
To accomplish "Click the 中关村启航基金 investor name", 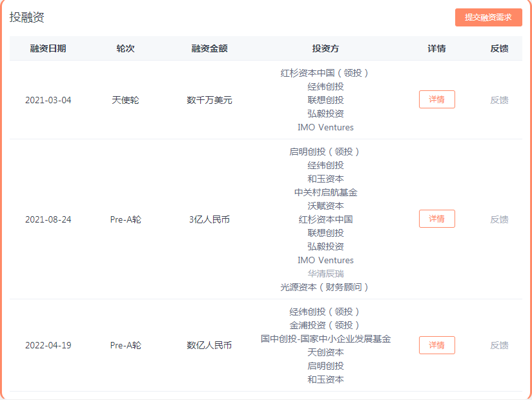I will [x=325, y=192].
